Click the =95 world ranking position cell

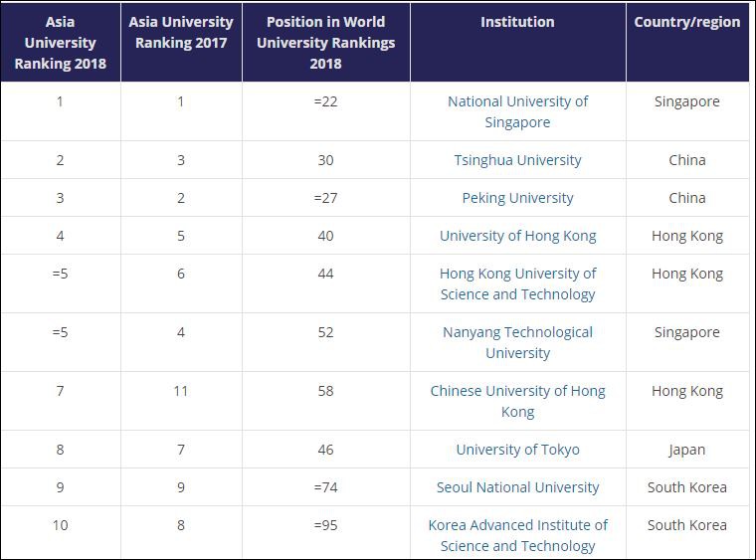325,525
